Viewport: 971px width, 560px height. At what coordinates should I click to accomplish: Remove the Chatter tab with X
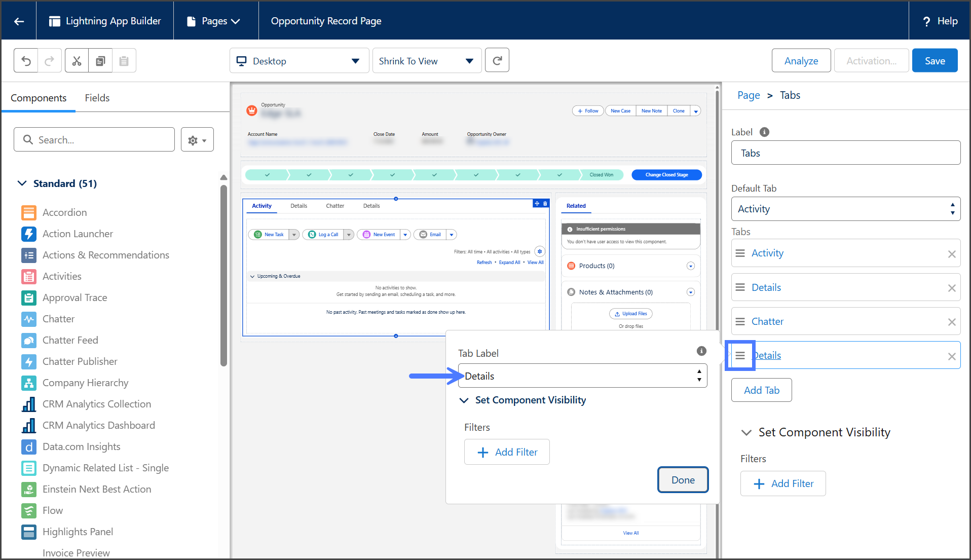[x=951, y=322]
